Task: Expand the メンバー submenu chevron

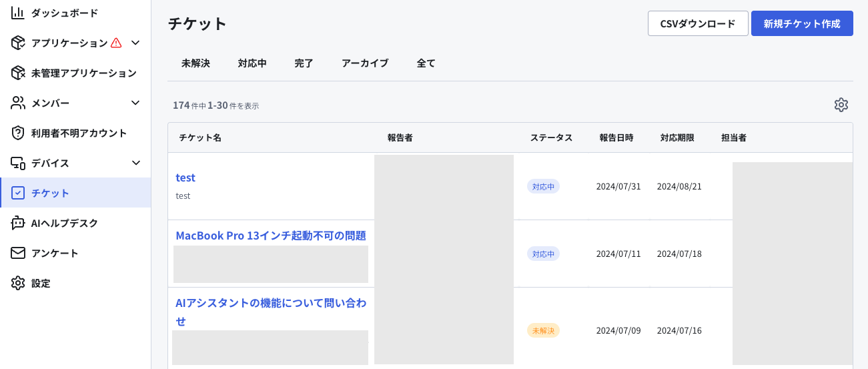Action: tap(135, 103)
